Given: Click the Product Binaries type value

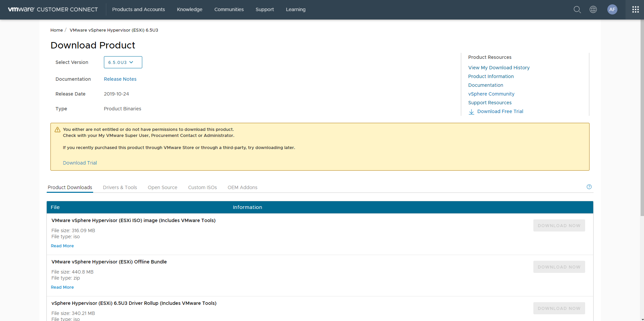Looking at the screenshot, I should [x=122, y=109].
